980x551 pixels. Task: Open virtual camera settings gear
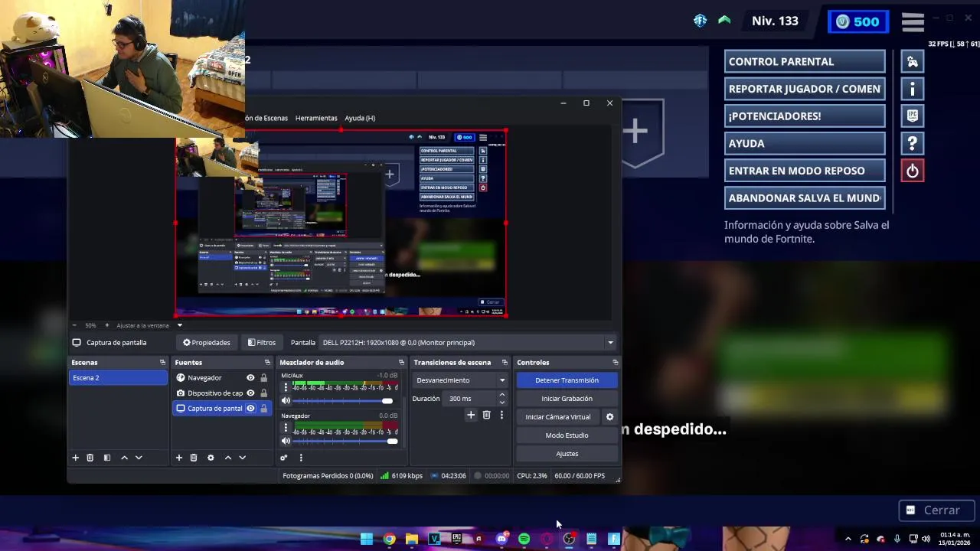coord(609,417)
